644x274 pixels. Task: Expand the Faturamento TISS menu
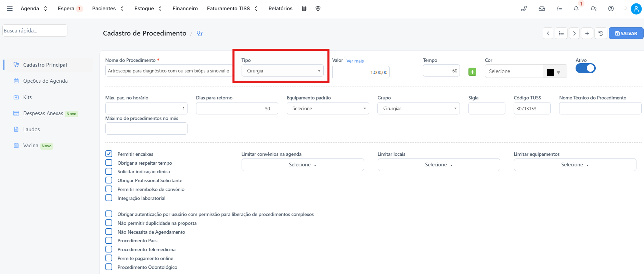(x=232, y=9)
